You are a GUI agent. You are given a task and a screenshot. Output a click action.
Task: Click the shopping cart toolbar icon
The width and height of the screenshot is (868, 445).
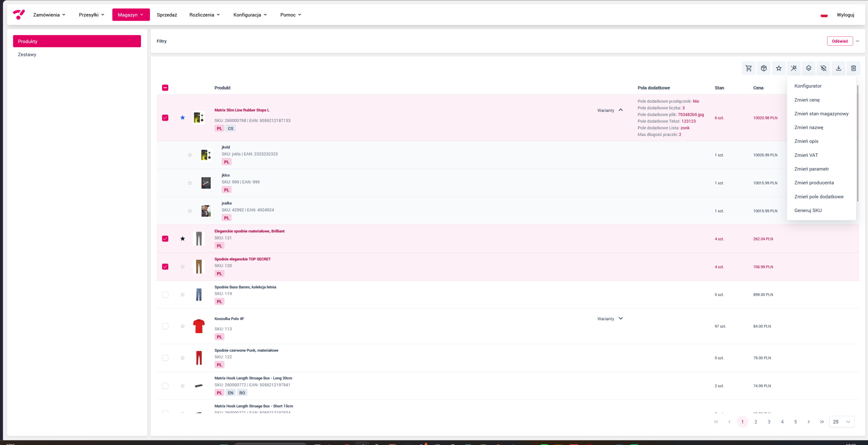pyautogui.click(x=749, y=68)
